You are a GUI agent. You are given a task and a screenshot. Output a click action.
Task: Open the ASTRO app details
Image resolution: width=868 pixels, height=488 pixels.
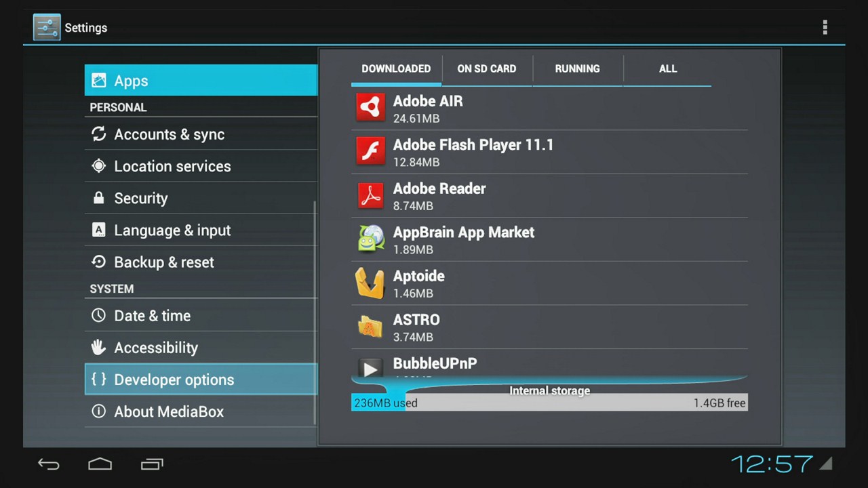(x=549, y=327)
